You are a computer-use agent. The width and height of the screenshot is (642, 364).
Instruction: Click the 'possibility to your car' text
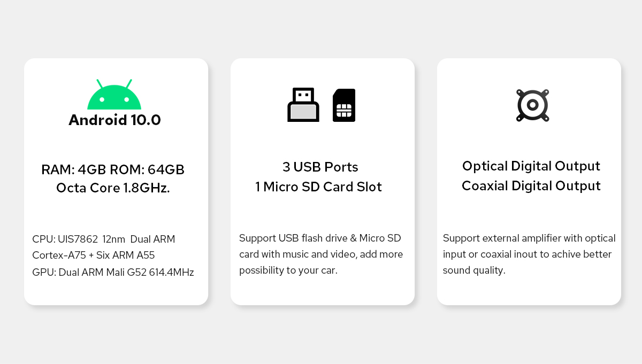coord(288,270)
